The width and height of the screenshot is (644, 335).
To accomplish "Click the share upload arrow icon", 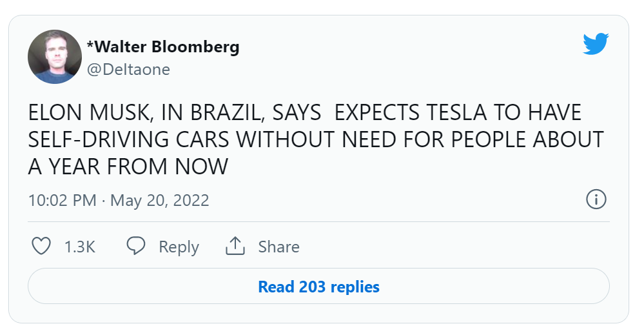I will pos(235,247).
